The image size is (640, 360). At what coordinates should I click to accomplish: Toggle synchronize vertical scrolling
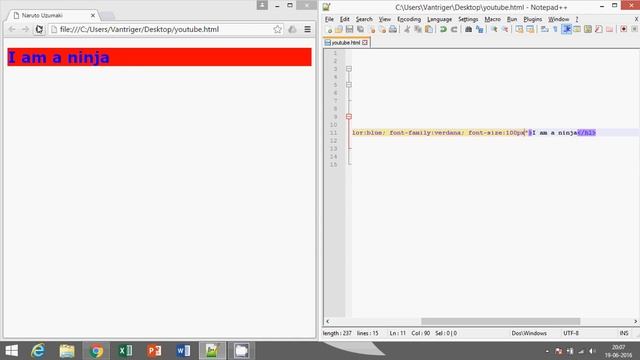click(x=519, y=29)
